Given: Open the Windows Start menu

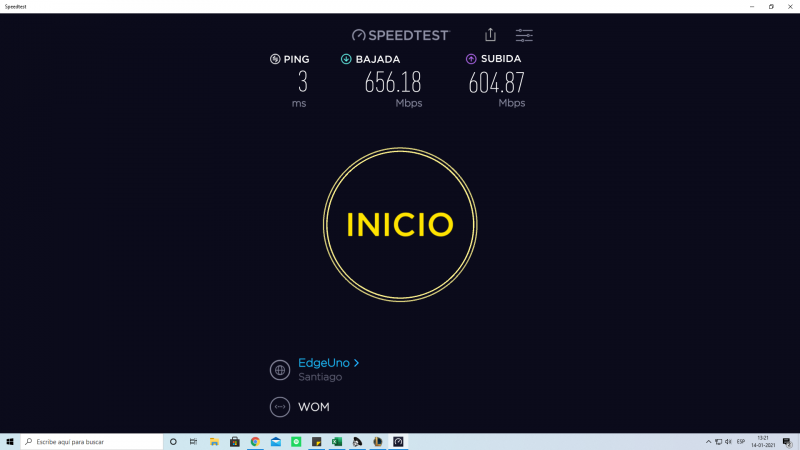Looking at the screenshot, I should point(10,441).
